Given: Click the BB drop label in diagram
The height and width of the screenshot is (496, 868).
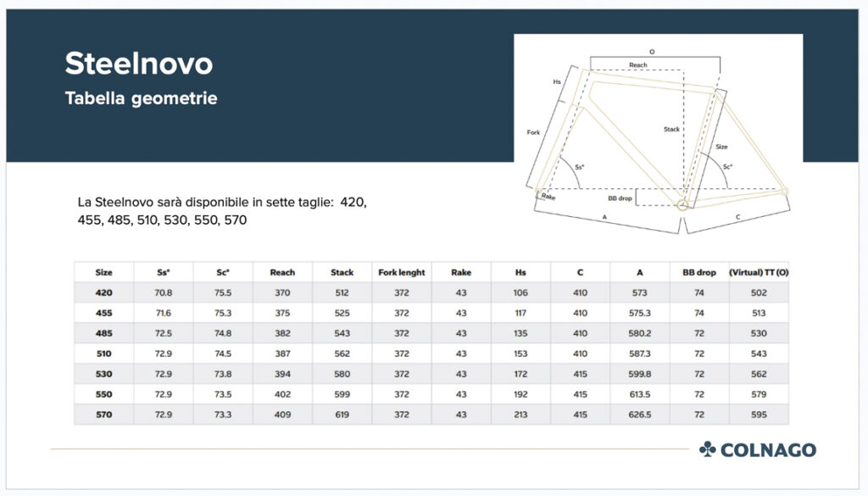Looking at the screenshot, I should 620,198.
